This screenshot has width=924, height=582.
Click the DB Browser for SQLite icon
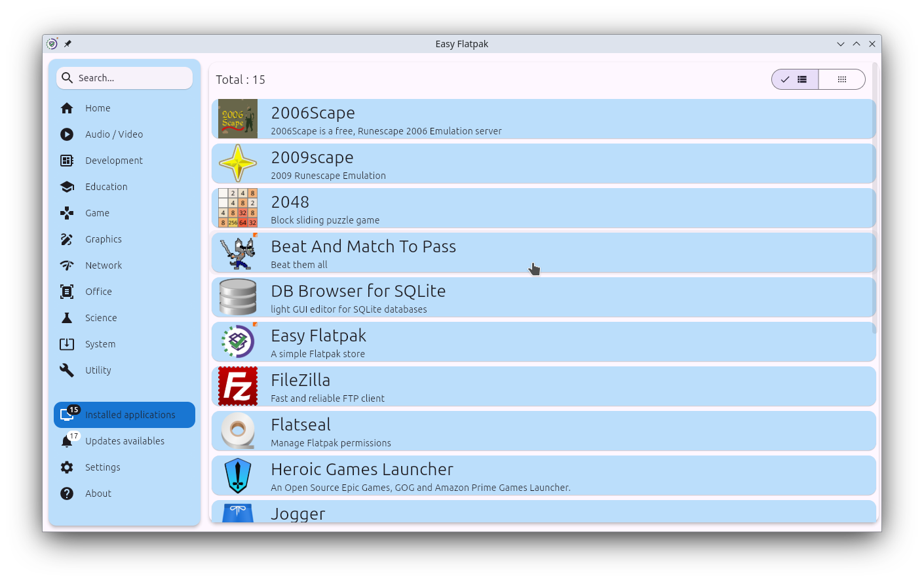click(238, 297)
